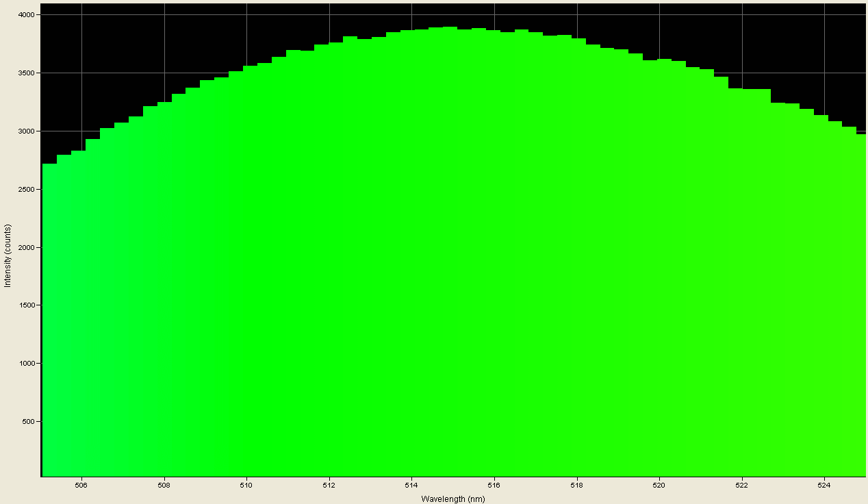868x504 pixels.
Task: Select the 512 wavelength tick label
Action: pyautogui.click(x=329, y=484)
